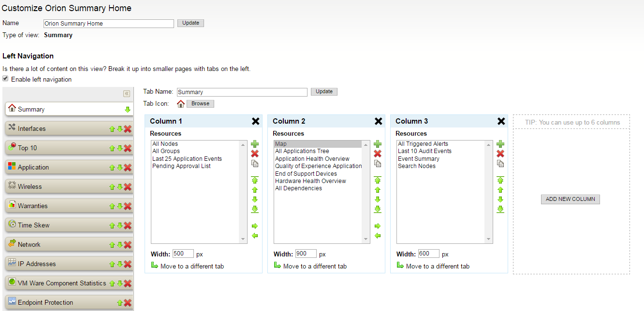This screenshot has width=644, height=311.
Task: Move Column 2 resource down one
Action: click(378, 199)
